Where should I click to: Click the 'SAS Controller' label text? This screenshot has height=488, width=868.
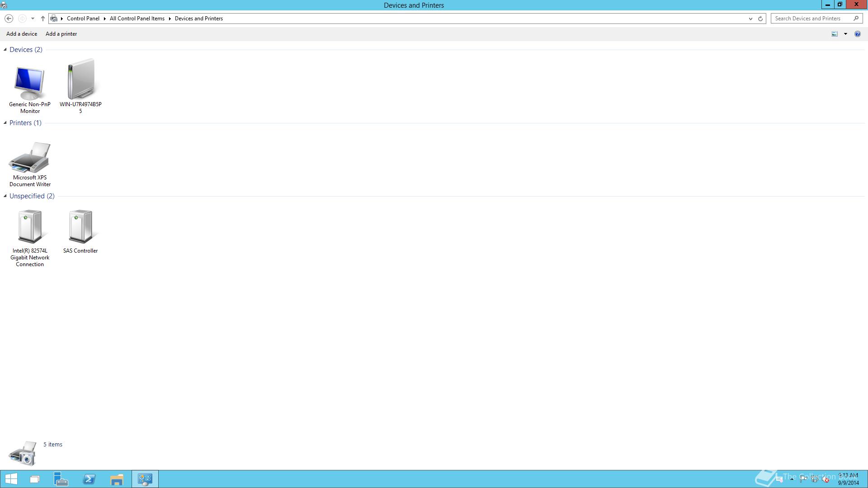point(80,251)
